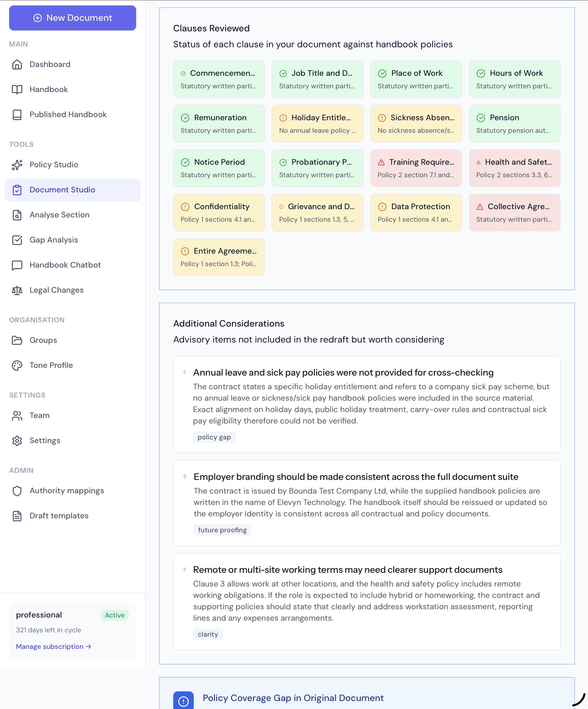This screenshot has width=588, height=709.
Task: Open the Sickness Absence clause card
Action: 416,124
